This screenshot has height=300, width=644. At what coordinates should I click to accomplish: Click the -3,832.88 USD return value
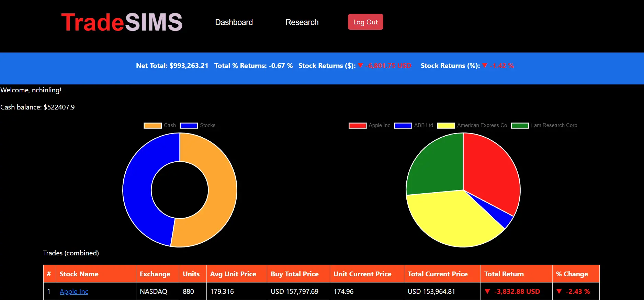(x=517, y=291)
